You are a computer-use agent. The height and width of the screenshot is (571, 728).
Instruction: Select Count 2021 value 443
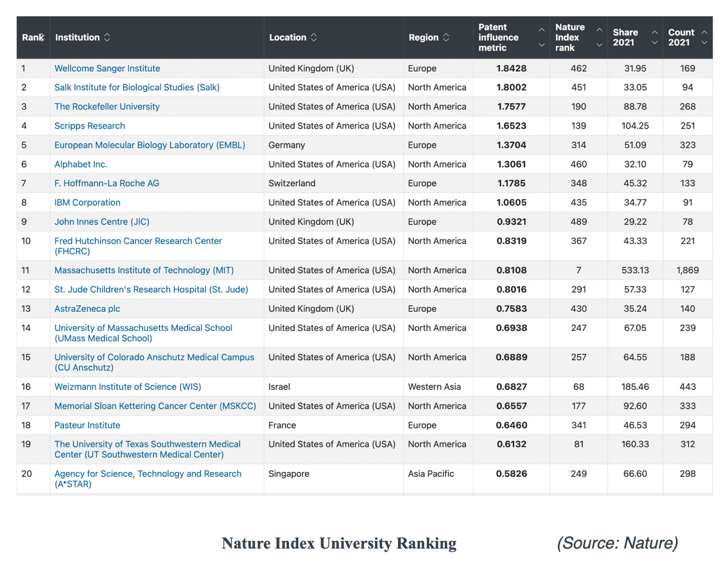pyautogui.click(x=687, y=387)
